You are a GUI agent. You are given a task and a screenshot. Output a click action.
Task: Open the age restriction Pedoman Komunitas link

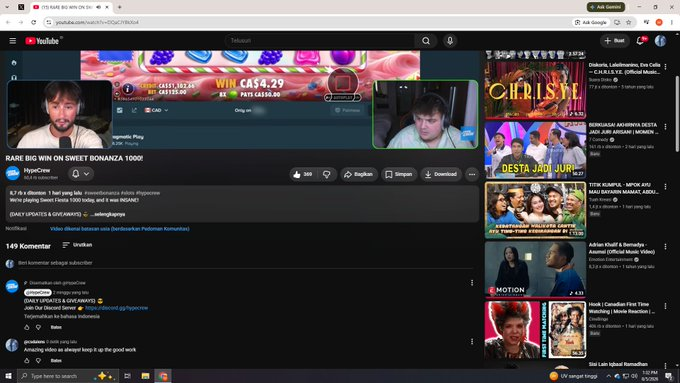pos(120,229)
